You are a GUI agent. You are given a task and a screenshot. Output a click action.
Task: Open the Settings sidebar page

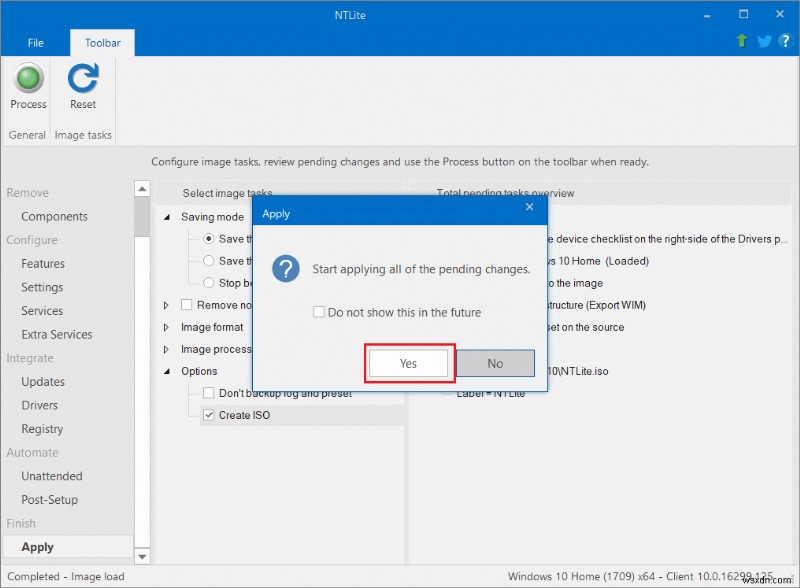[x=42, y=287]
